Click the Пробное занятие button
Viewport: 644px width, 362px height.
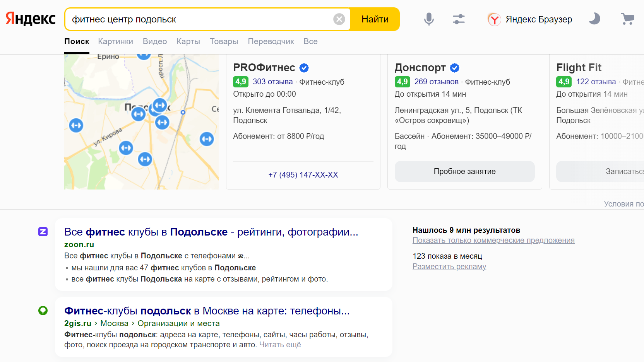[x=464, y=171]
